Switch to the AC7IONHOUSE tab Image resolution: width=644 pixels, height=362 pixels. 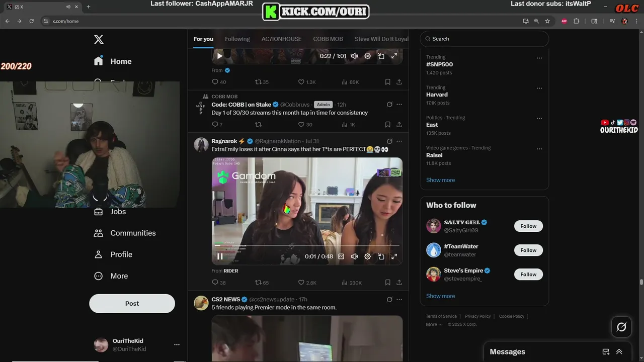coord(281,39)
